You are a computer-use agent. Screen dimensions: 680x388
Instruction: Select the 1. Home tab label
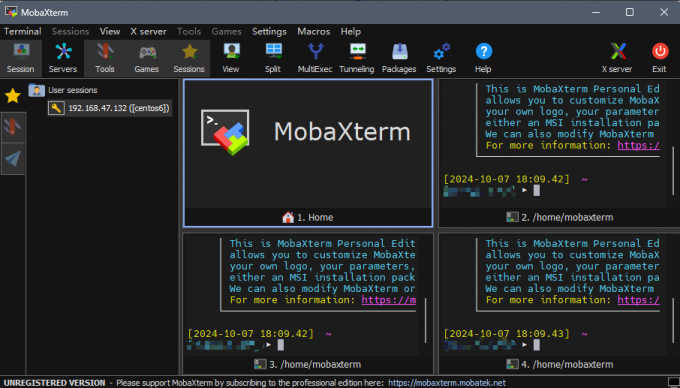tap(315, 217)
